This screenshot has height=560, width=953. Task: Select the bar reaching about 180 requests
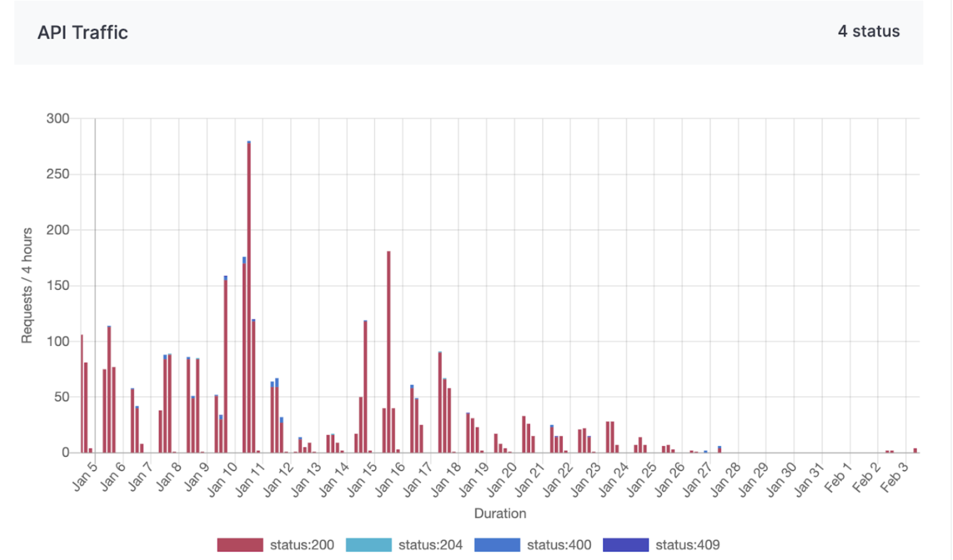[389, 353]
